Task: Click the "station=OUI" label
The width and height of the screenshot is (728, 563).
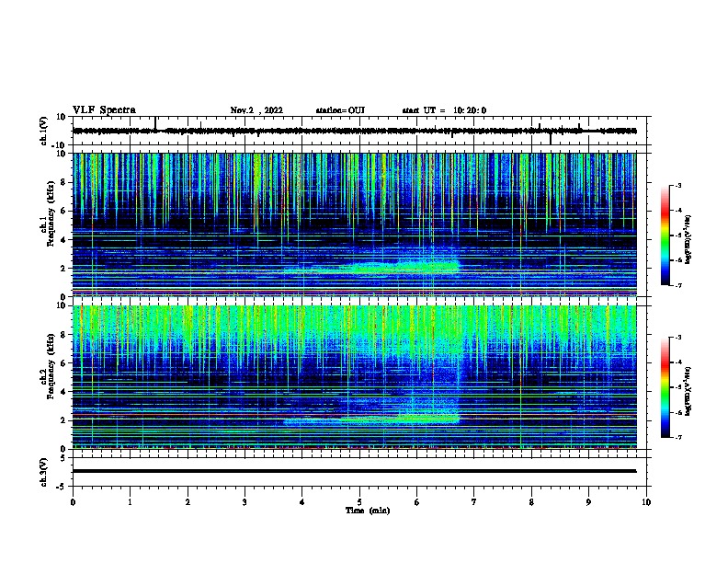Action: tap(340, 110)
